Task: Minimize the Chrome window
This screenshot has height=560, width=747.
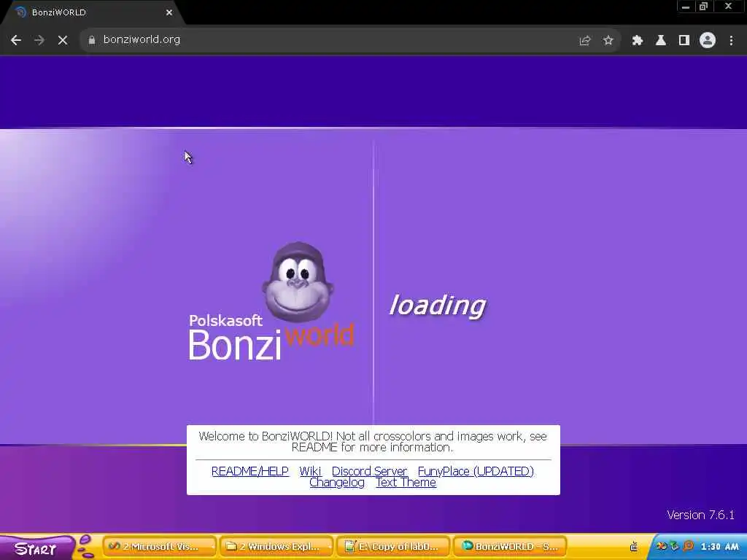Action: pyautogui.click(x=686, y=7)
